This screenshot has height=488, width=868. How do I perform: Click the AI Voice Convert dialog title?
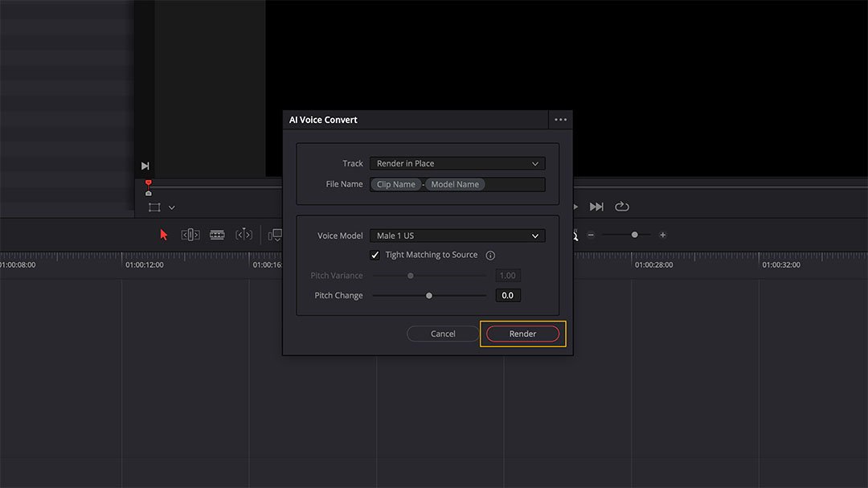(x=323, y=120)
